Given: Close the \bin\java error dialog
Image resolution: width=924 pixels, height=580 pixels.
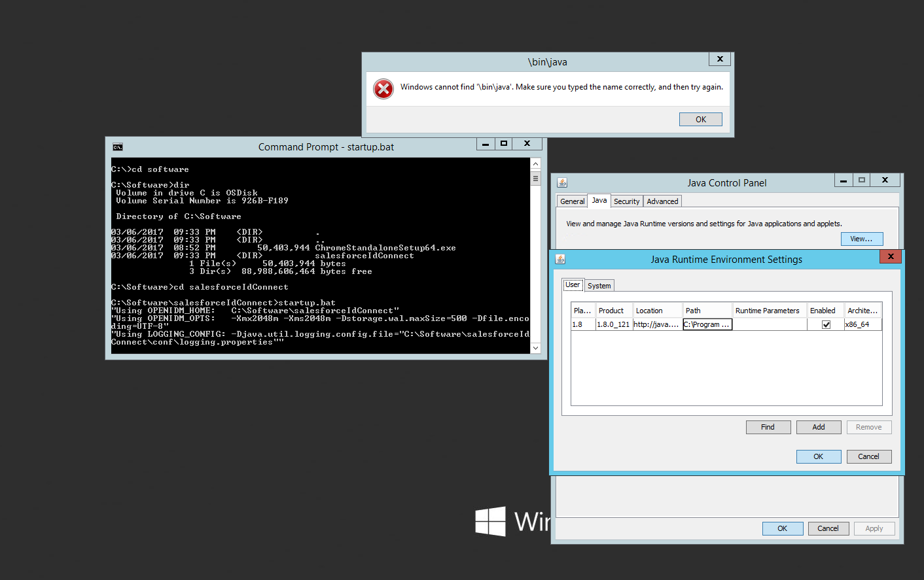Looking at the screenshot, I should click(720, 59).
